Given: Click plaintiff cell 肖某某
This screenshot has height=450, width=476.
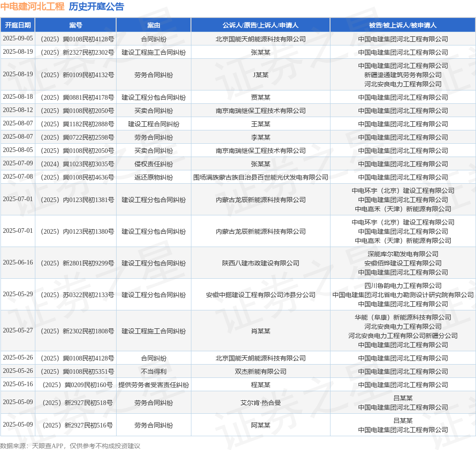Looking at the screenshot, I should pyautogui.click(x=260, y=331).
